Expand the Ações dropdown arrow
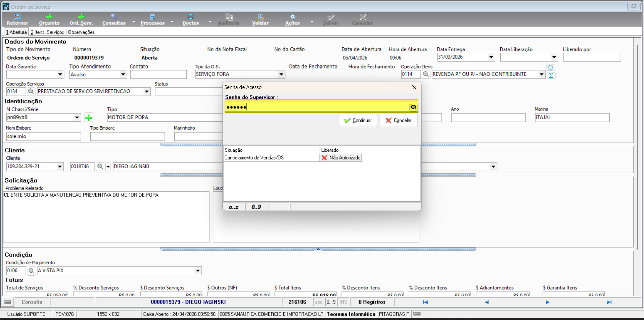The height and width of the screenshot is (320, 644). (312, 21)
